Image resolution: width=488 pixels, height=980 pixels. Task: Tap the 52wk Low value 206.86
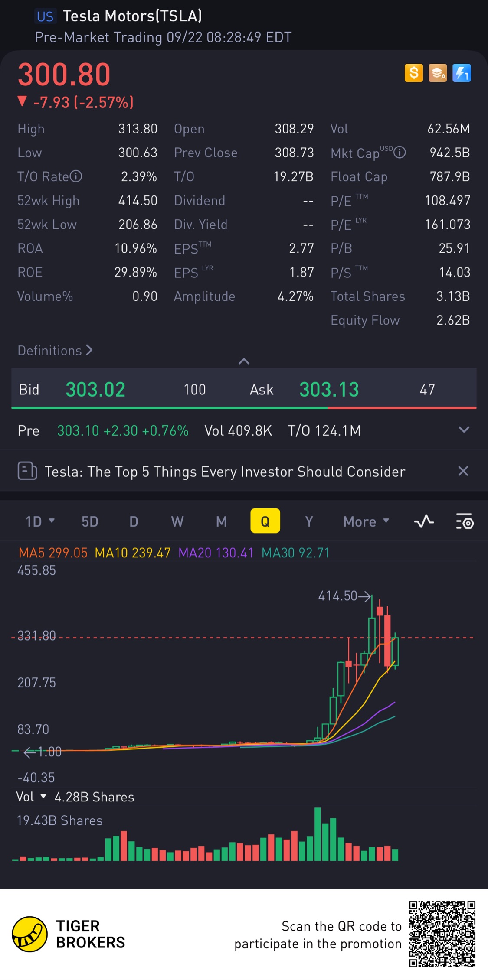click(x=138, y=224)
